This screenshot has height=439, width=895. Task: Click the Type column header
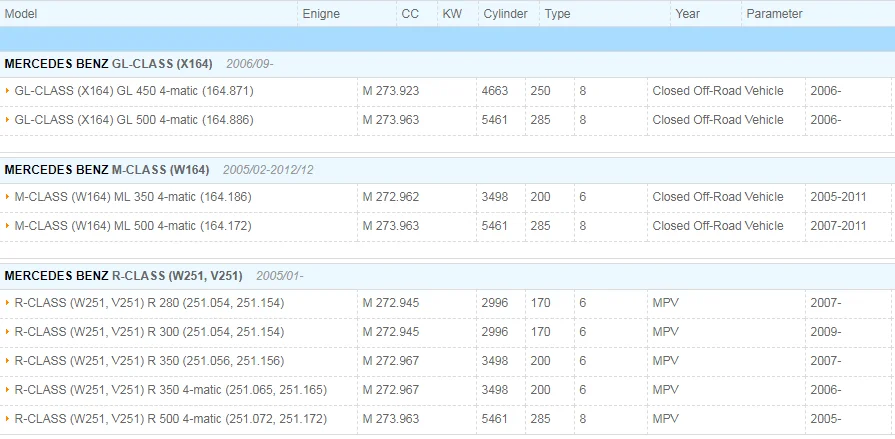558,14
